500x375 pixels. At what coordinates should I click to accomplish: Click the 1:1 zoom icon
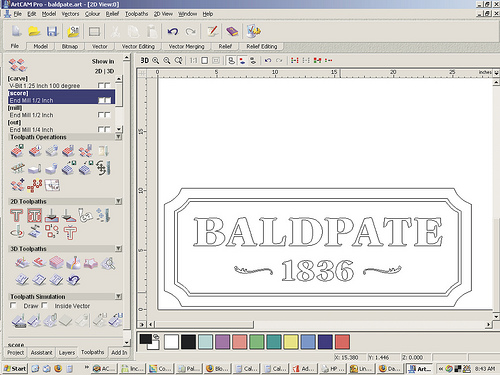(193, 60)
